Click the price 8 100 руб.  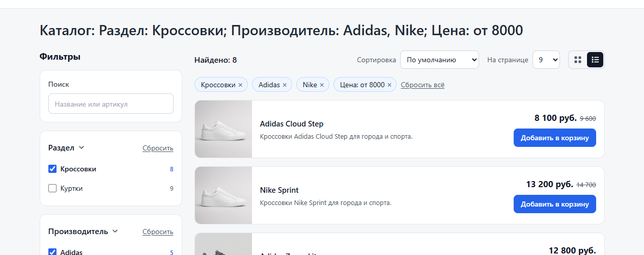click(555, 118)
